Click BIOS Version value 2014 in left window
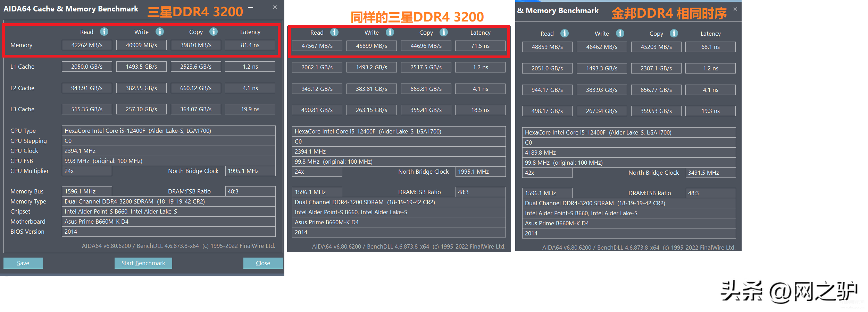Screen dimensions: 868x312 pos(169,232)
